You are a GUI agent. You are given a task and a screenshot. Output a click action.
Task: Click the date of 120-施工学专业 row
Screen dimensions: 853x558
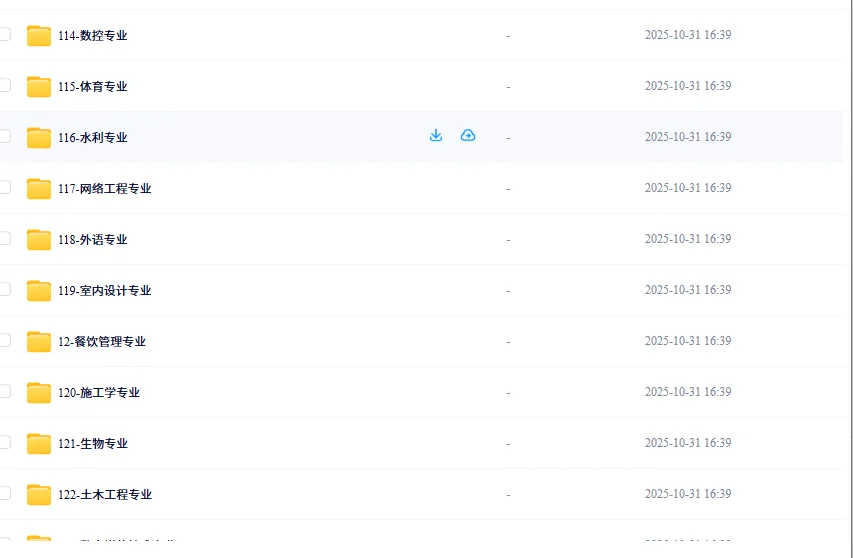[x=688, y=392]
